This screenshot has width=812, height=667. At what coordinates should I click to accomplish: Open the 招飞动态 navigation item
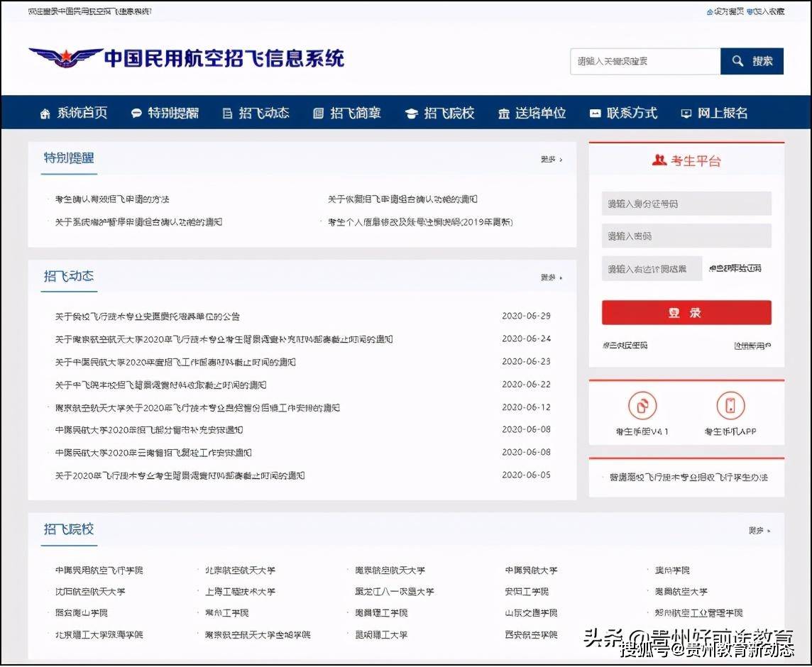(256, 113)
